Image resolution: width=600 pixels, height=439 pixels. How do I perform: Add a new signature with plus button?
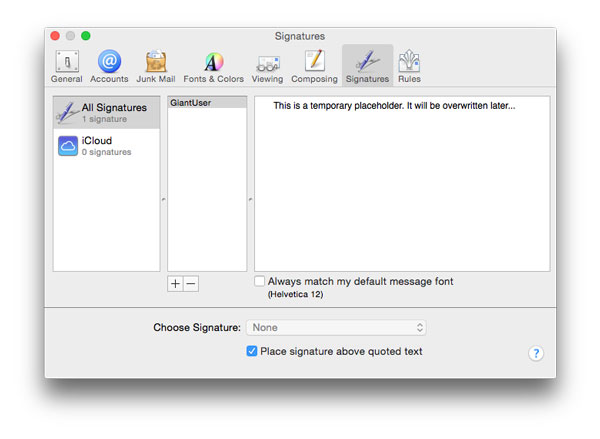(175, 284)
